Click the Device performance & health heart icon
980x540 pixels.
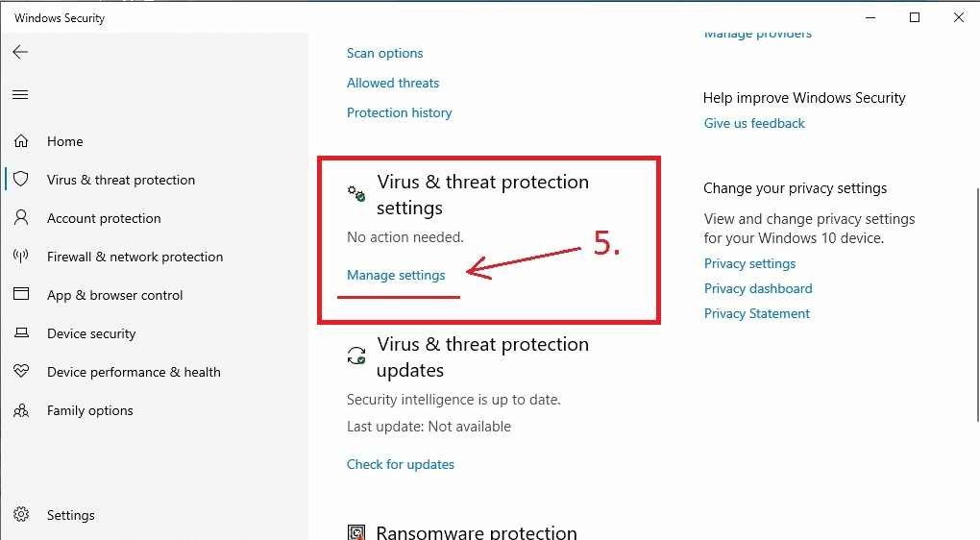21,371
